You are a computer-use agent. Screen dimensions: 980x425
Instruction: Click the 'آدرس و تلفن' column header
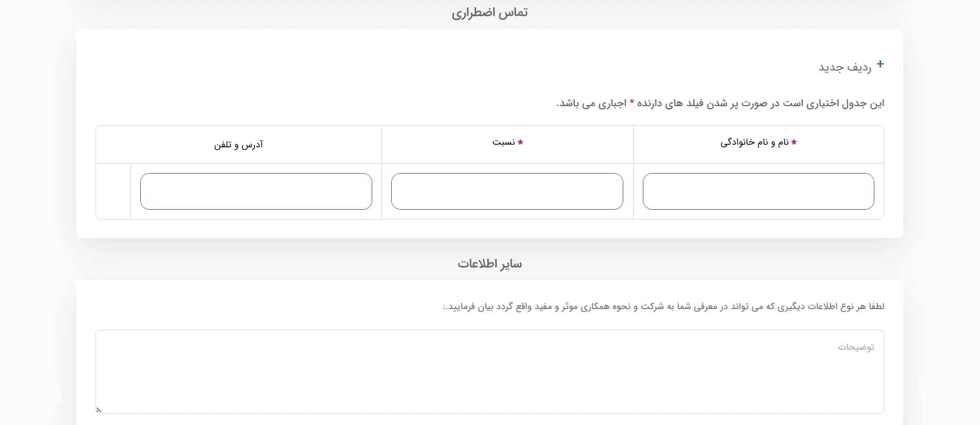click(x=239, y=145)
